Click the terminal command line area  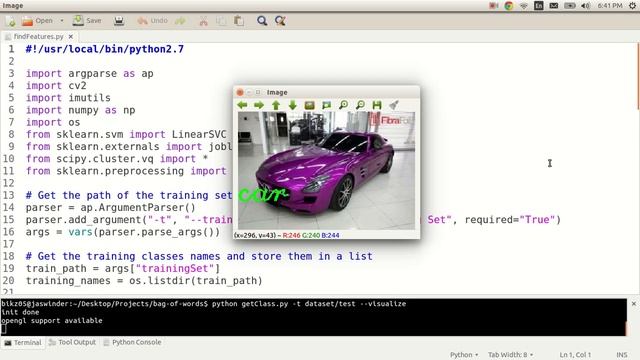tap(313, 317)
